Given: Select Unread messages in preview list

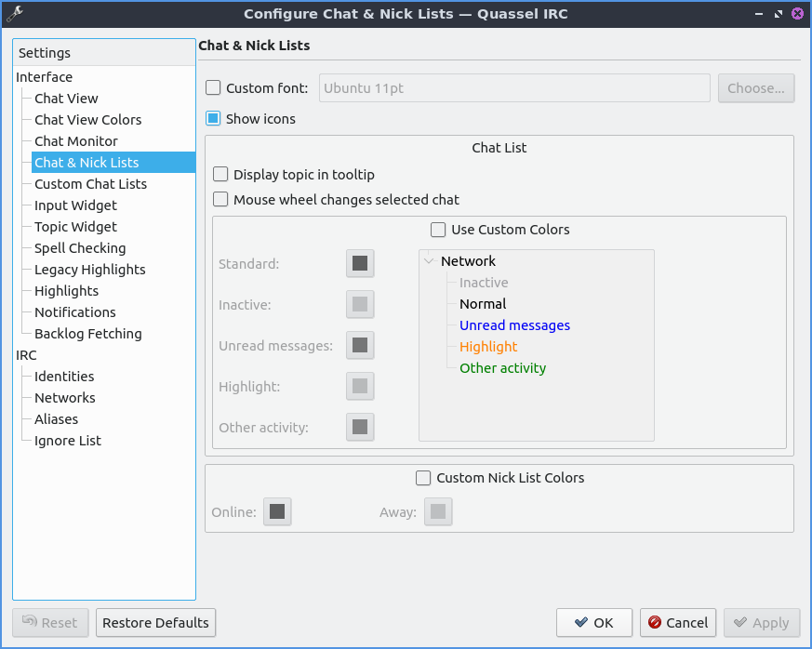Looking at the screenshot, I should click(514, 325).
